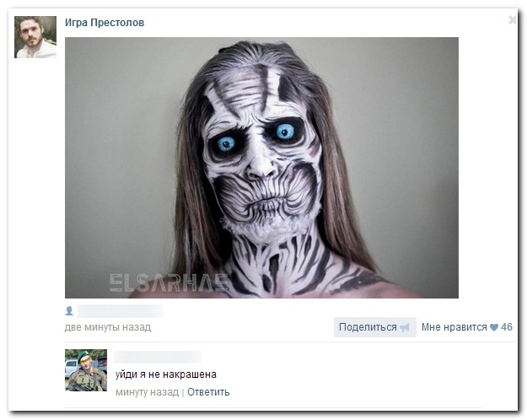
Task: Click the frosted chin of painted face
Action: click(x=267, y=229)
